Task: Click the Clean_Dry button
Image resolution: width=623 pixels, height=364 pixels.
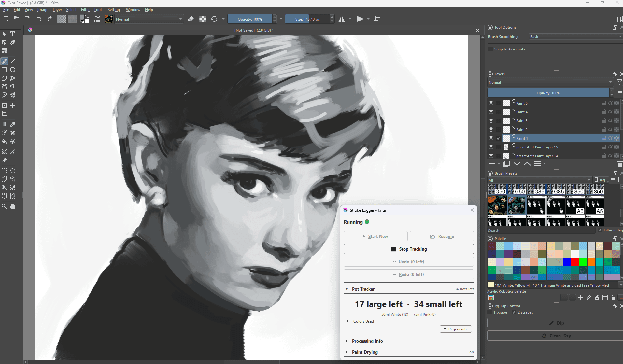Action: tap(556, 336)
